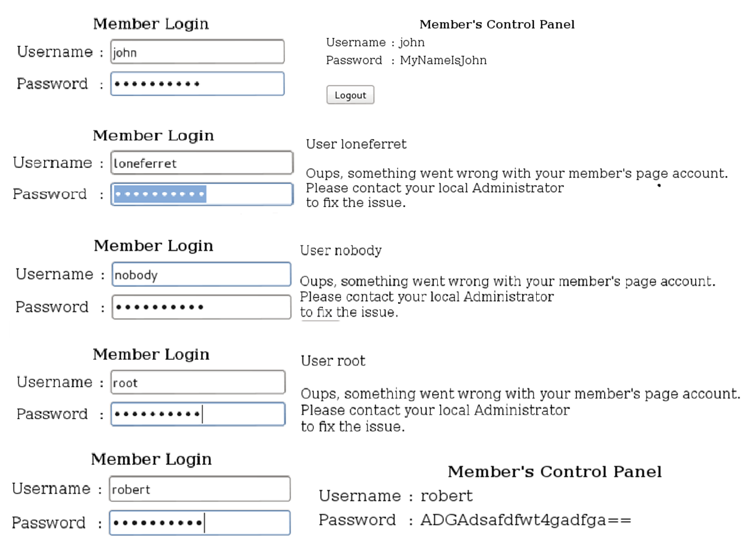
Task: Click the Member Login heading above robert
Action: (151, 459)
